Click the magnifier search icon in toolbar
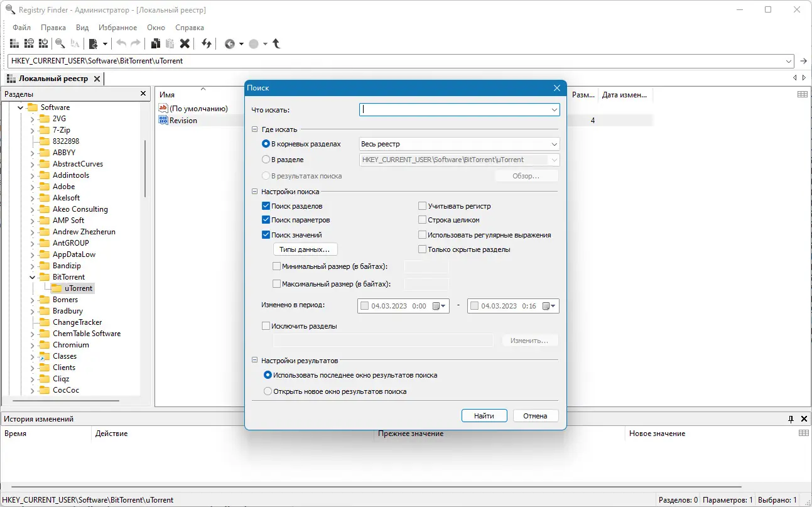 60,43
